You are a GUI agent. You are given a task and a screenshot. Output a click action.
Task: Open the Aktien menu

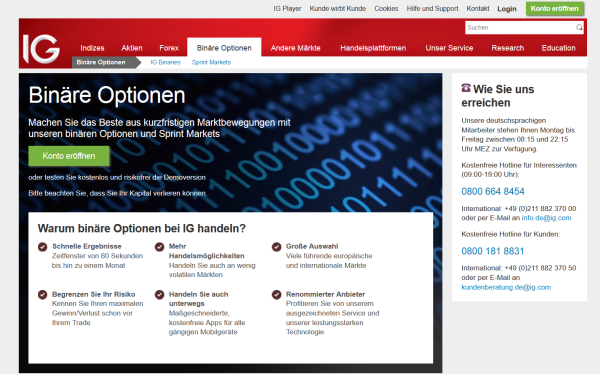coord(132,48)
